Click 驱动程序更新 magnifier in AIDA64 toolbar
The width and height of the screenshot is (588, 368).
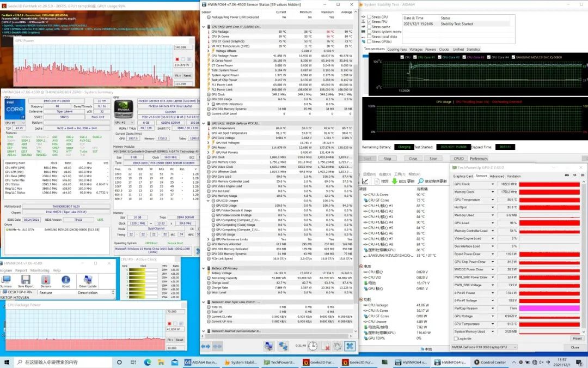pos(421,182)
